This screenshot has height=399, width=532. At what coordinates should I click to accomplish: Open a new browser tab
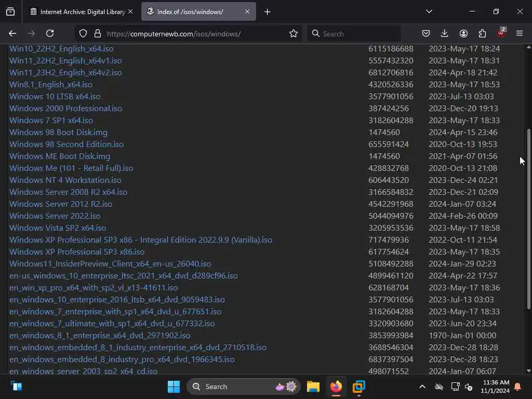(268, 12)
